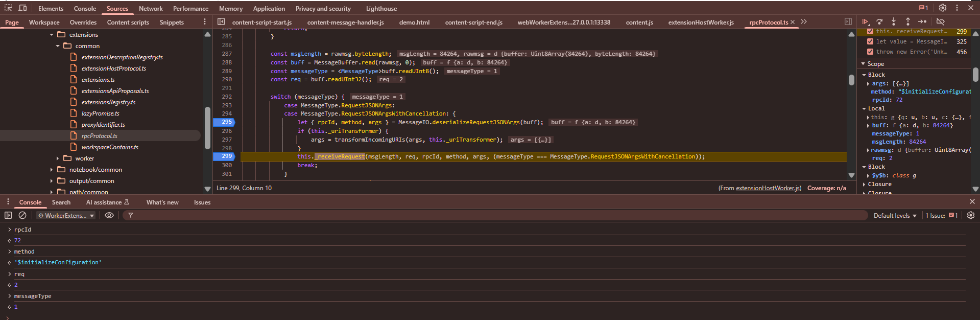Collapse the Local scope section
The height and width of the screenshot is (320, 980).
coord(864,108)
